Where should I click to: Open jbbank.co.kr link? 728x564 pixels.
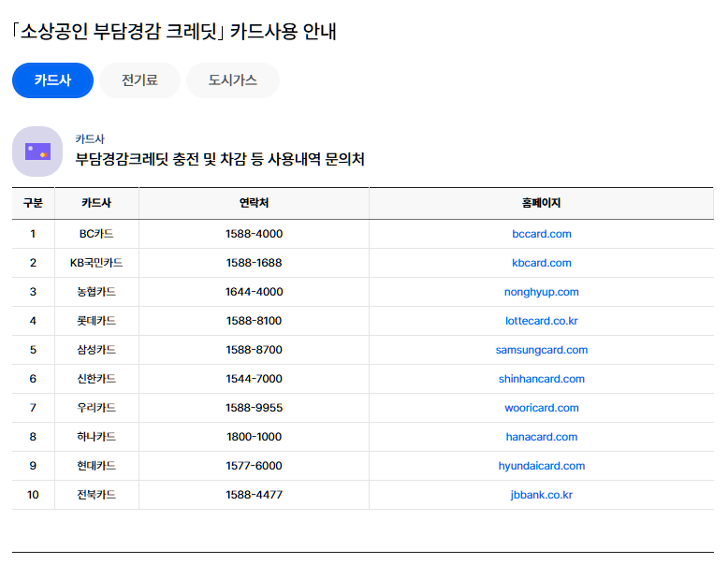(x=542, y=495)
